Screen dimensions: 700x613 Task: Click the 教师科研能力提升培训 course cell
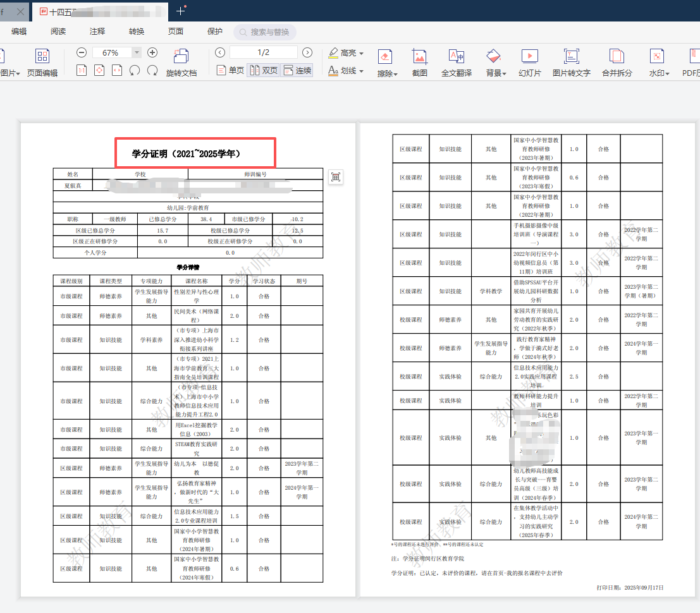click(536, 401)
